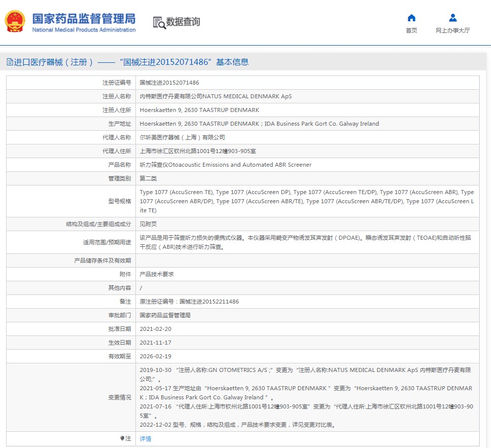Click 尔听美医疗器械（上海）有限公司 agent name
The height and width of the screenshot is (448, 491).
(x=182, y=137)
